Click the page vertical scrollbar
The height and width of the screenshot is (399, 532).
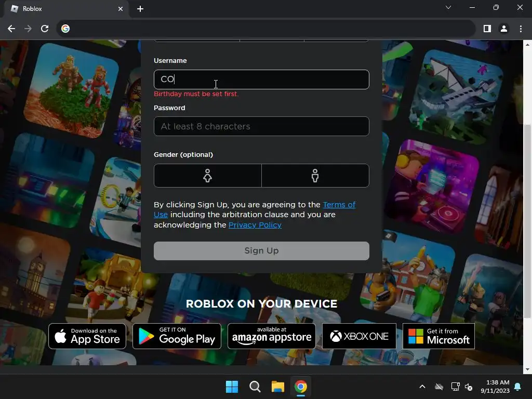coord(527,221)
